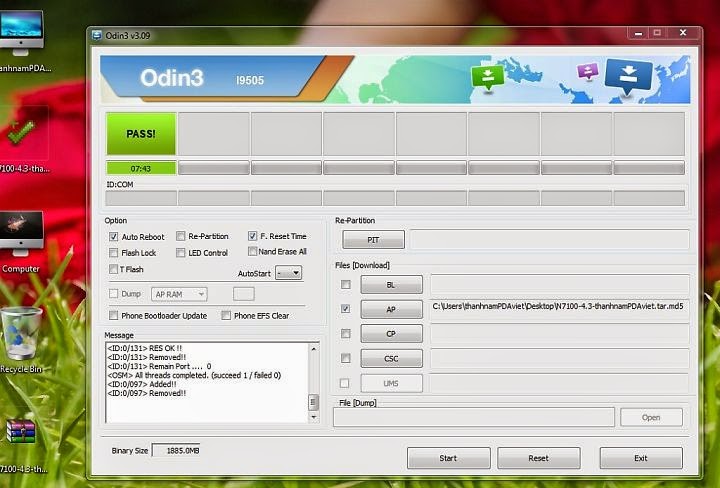Screen dimensions: 720x488
Task: Click the AP file path field
Action: (x=559, y=309)
